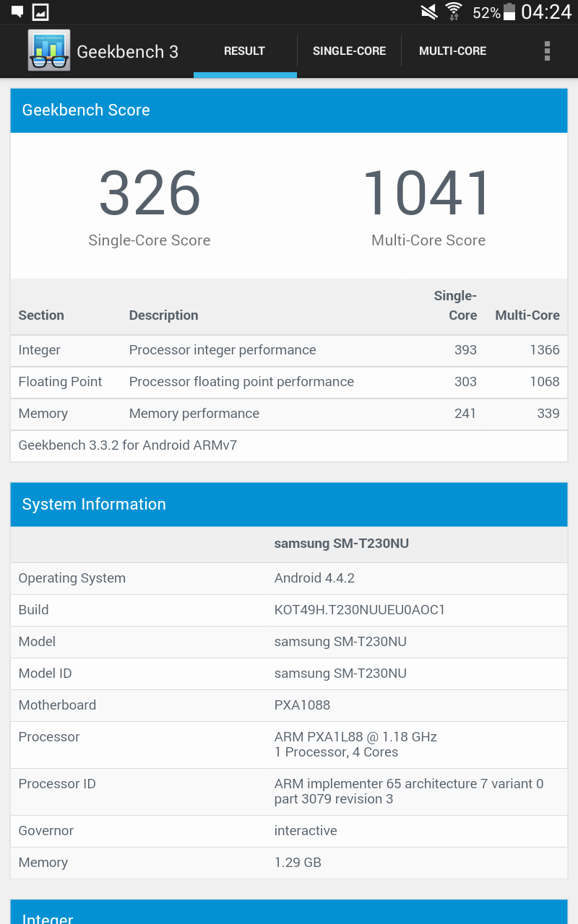
Task: Select the 'interactive' governor value
Action: 306,831
